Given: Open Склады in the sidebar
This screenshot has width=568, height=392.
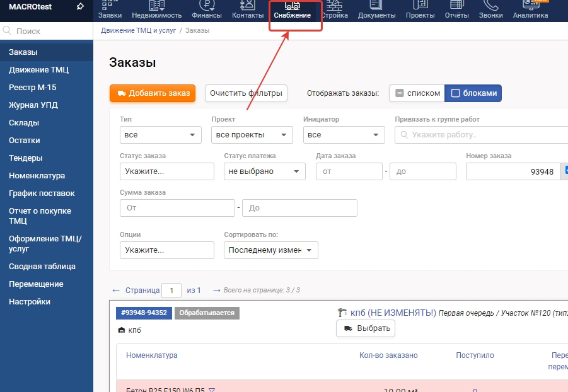Looking at the screenshot, I should [24, 123].
